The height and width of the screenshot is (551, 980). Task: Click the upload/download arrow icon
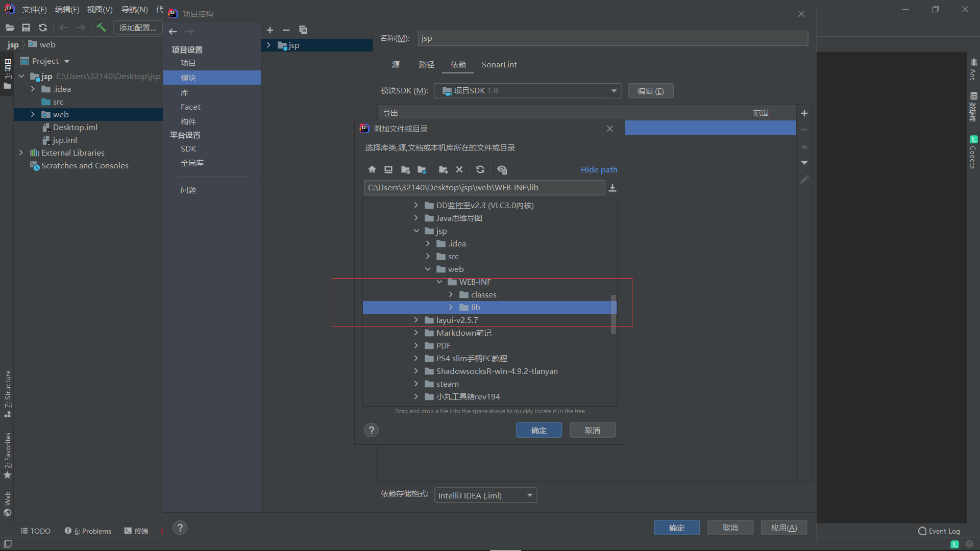[612, 188]
